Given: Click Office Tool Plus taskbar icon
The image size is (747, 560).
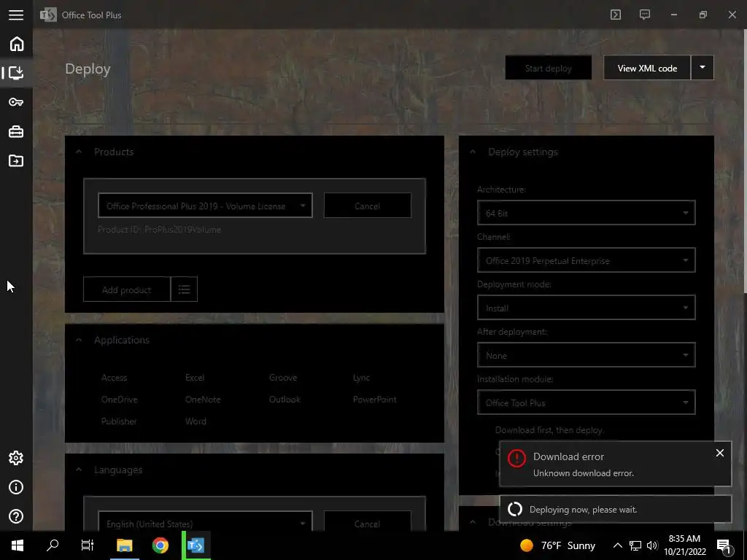Looking at the screenshot, I should tap(196, 545).
